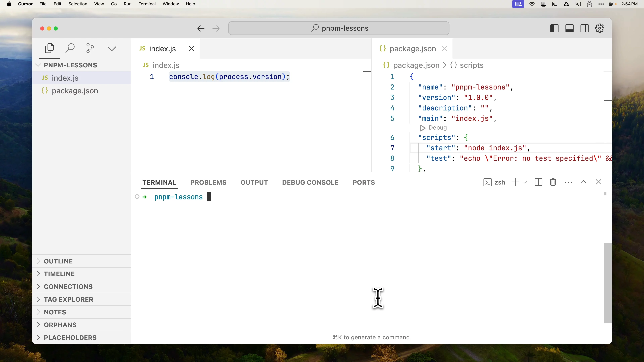644x362 pixels.
Task: Switch to the PROBLEMS tab
Action: click(x=208, y=182)
